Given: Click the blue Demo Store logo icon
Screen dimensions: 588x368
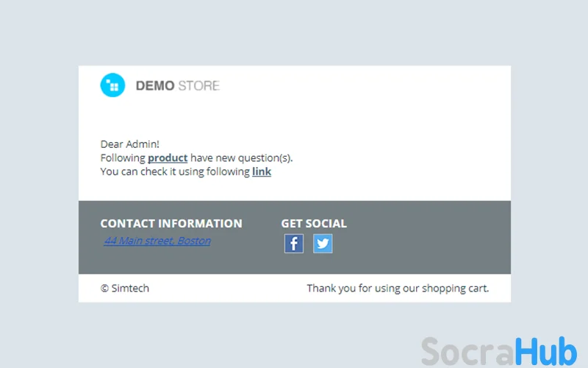Looking at the screenshot, I should click(x=112, y=85).
